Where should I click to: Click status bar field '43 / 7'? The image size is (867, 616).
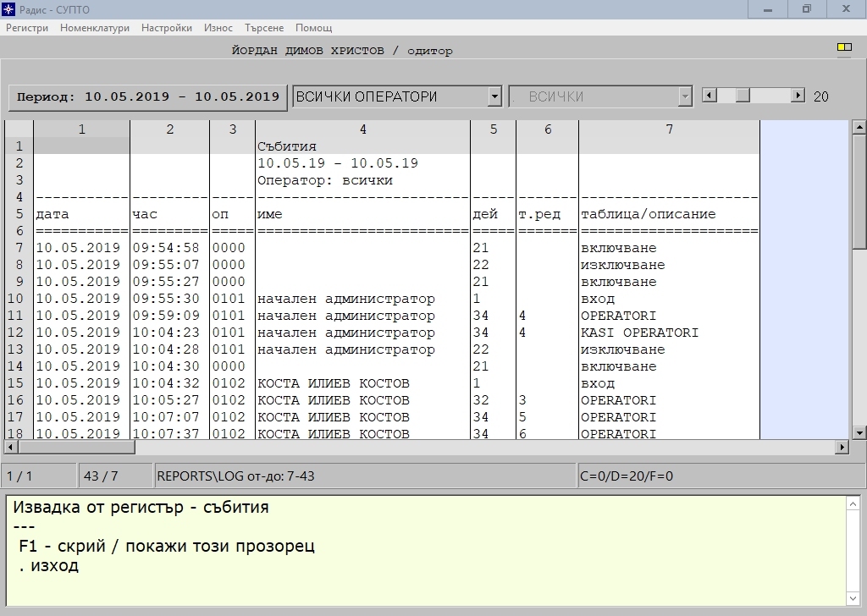click(117, 476)
